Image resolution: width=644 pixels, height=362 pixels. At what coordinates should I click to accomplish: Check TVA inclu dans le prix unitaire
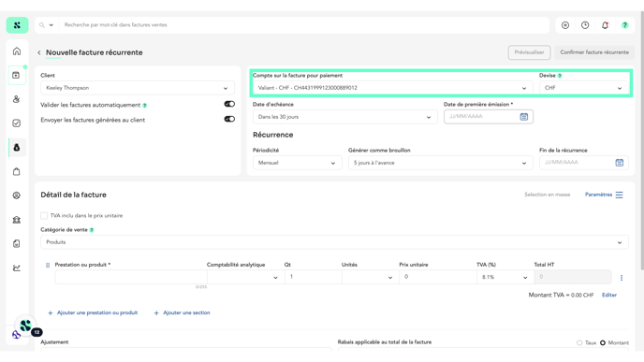tap(44, 215)
